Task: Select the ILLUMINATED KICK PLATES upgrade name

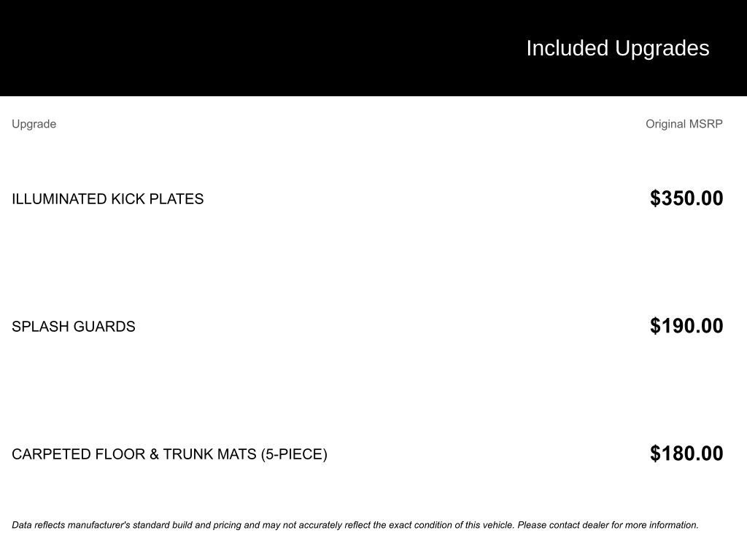Action: (x=107, y=199)
